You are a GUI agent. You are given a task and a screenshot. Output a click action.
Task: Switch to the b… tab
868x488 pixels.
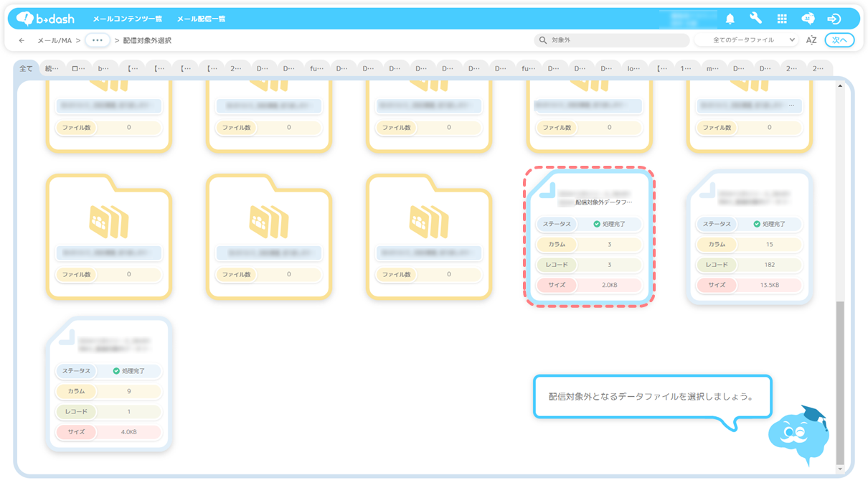tap(103, 68)
